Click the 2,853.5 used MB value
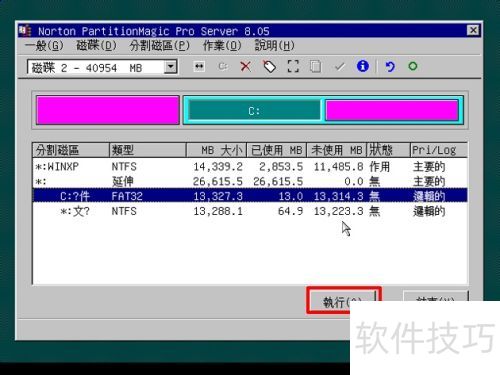 click(281, 166)
